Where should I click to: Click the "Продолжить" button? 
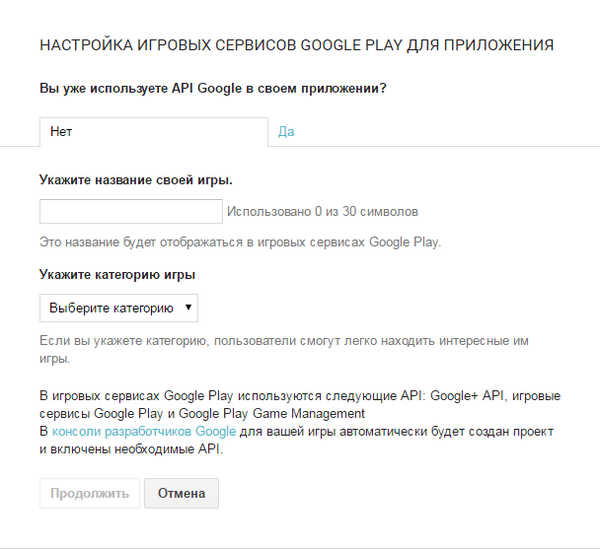[90, 493]
